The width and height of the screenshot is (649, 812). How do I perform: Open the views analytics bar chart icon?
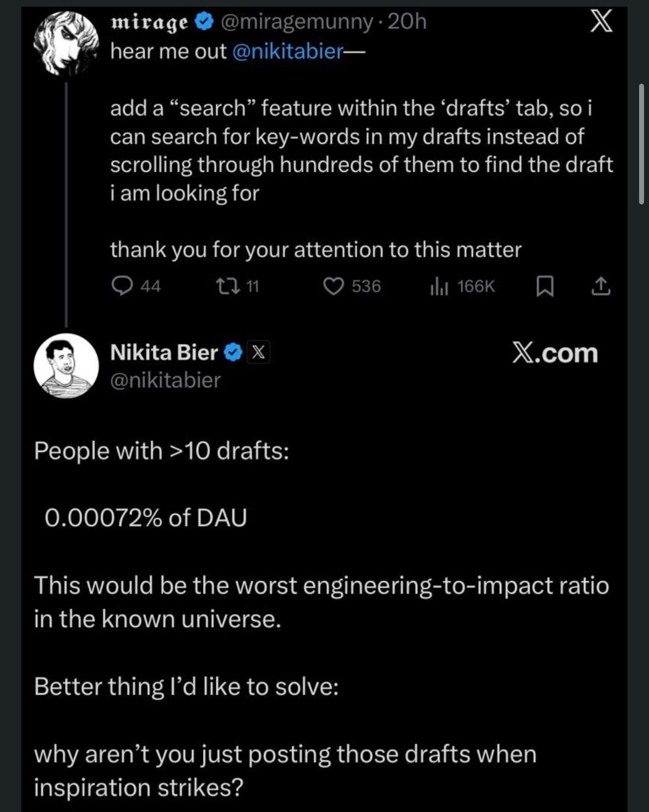click(x=439, y=286)
